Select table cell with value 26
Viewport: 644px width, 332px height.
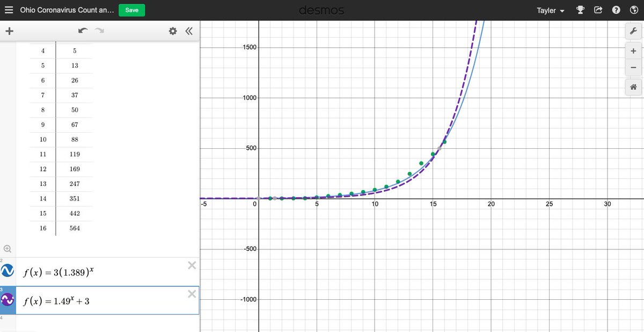[x=75, y=81]
